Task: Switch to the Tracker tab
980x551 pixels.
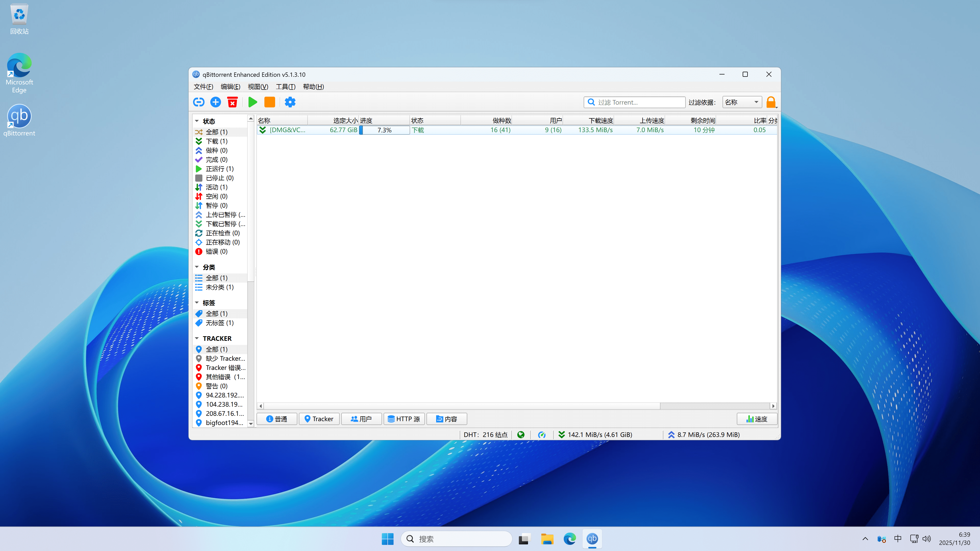Action: click(x=319, y=419)
